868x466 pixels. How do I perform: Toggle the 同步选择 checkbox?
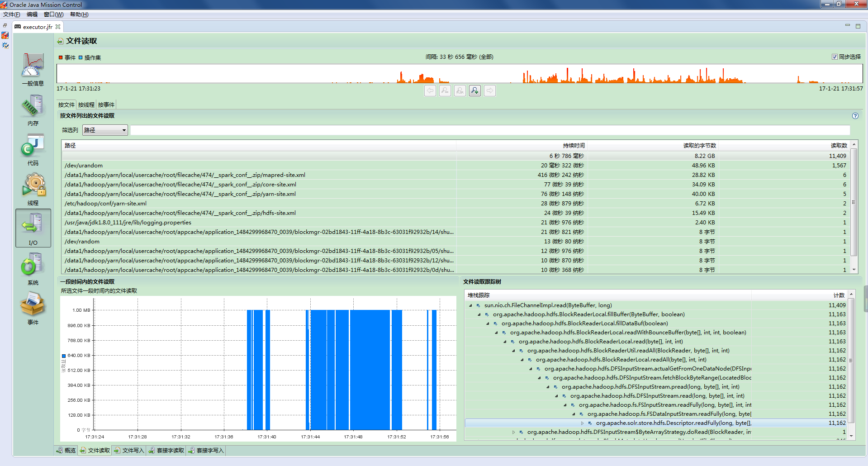click(x=835, y=57)
